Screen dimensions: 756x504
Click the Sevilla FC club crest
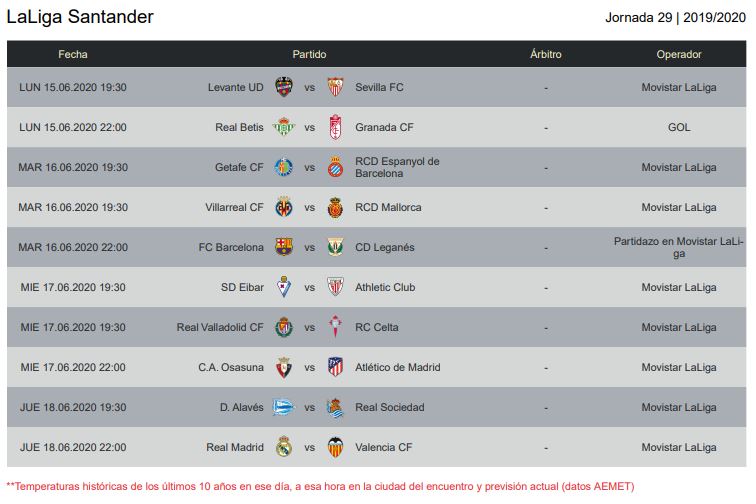335,87
